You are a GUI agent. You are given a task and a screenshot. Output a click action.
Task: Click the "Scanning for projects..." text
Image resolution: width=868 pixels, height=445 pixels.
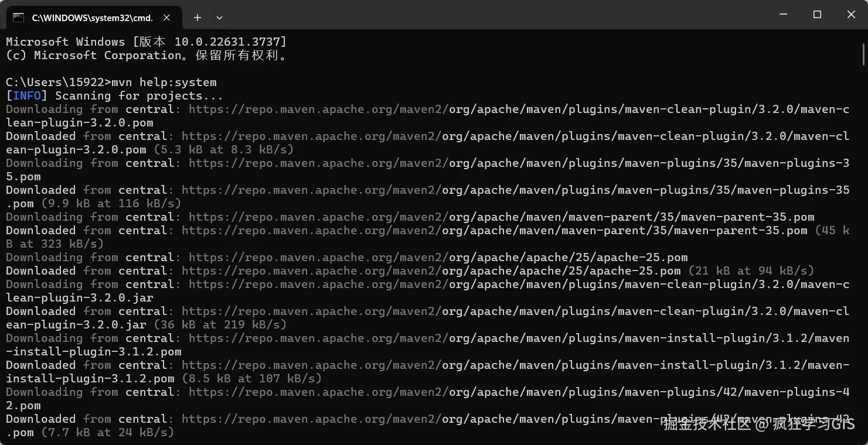pos(139,96)
